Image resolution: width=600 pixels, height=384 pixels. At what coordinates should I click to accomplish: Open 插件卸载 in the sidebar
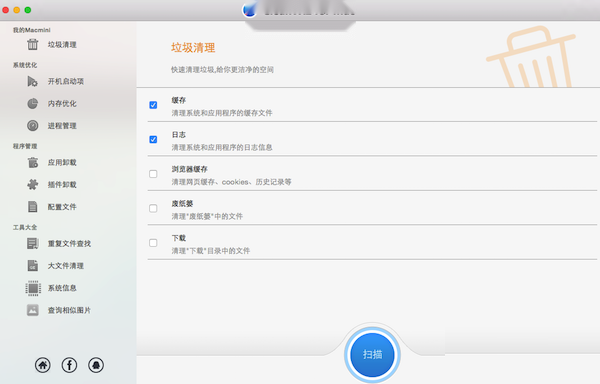[62, 184]
